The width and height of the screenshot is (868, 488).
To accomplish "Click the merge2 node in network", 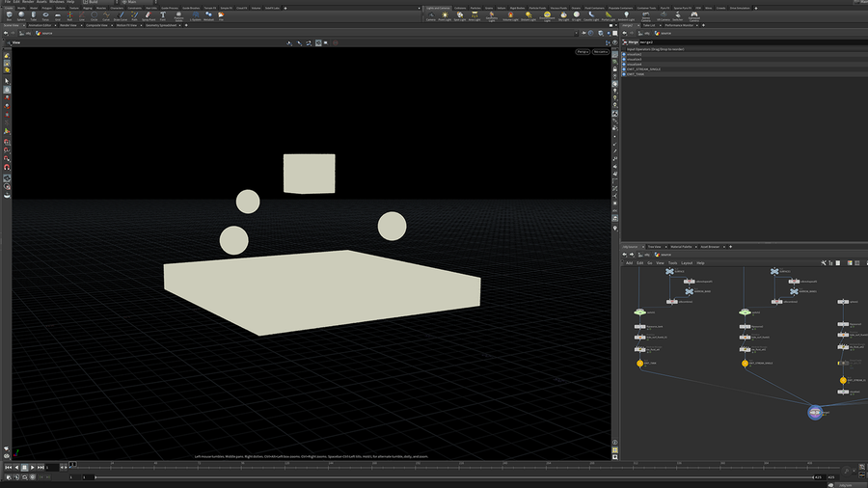I will tap(815, 412).
